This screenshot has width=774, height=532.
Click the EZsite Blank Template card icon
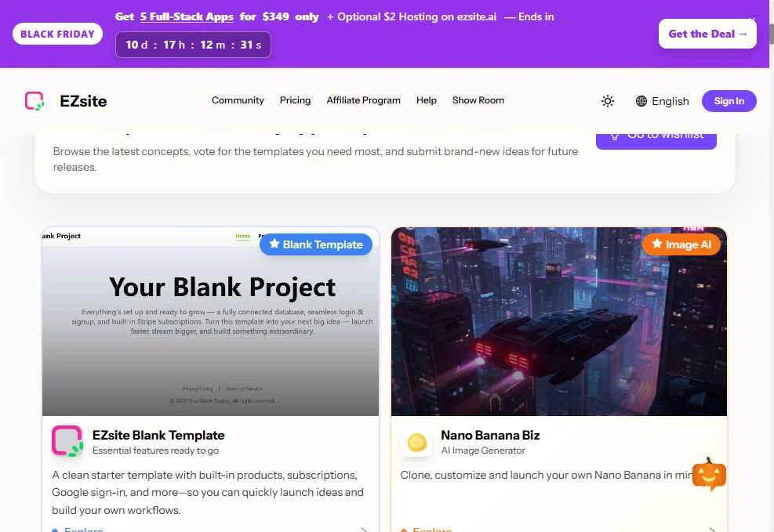[67, 441]
